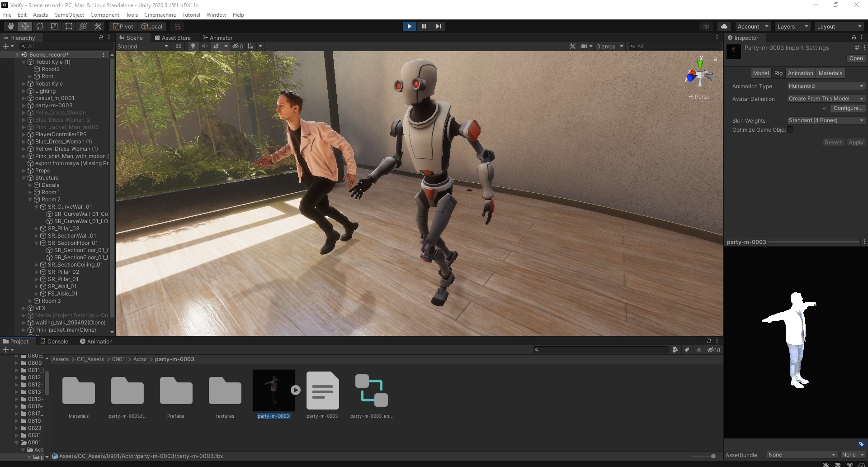This screenshot has width=868, height=467.
Task: Toggle scene grid visibility icon
Action: pos(251,46)
